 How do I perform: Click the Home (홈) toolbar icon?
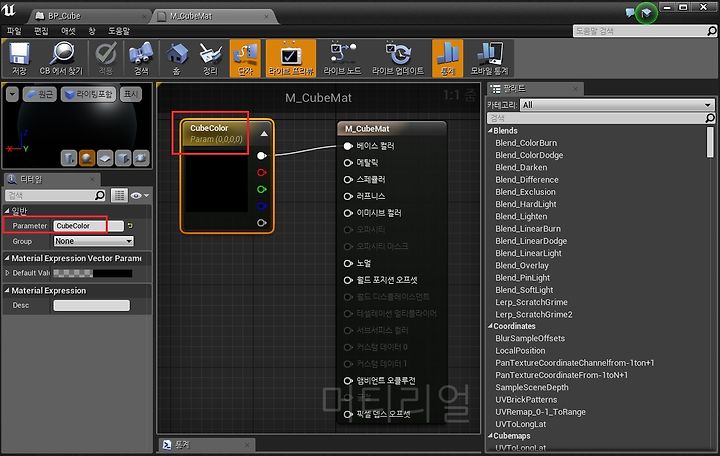[177, 58]
